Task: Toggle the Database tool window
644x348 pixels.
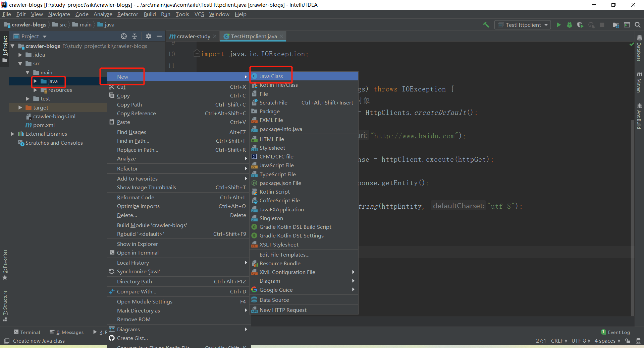Action: point(639,49)
